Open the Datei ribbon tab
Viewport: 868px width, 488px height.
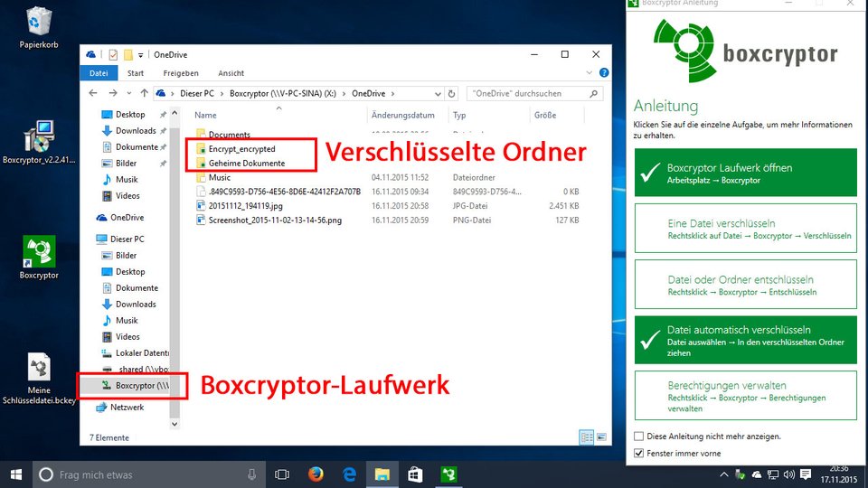pos(99,73)
